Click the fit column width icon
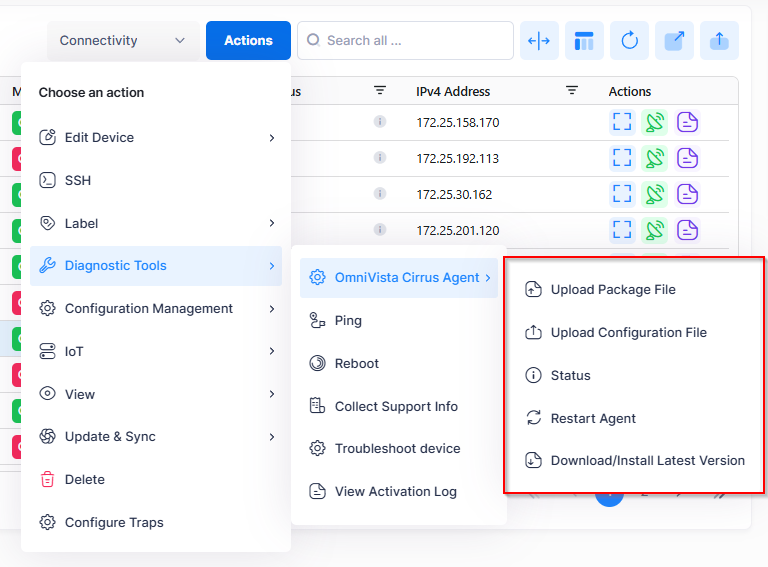Viewport: 768px width, 567px height. pyautogui.click(x=539, y=41)
